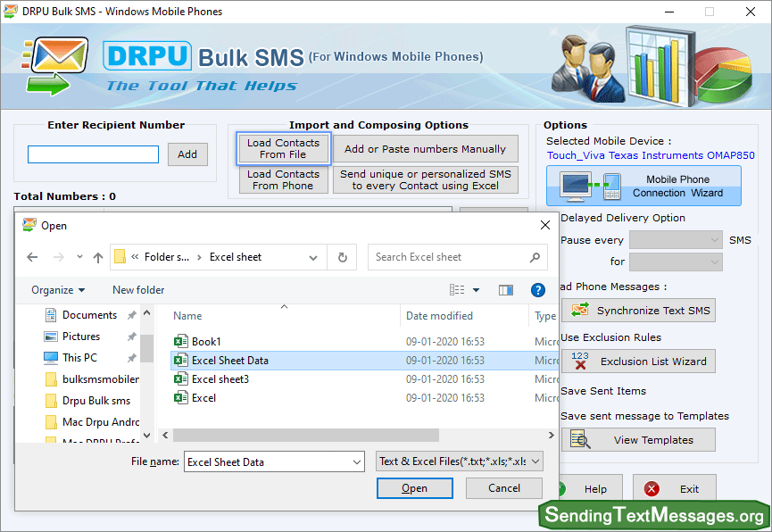Change view layout icon

(457, 289)
